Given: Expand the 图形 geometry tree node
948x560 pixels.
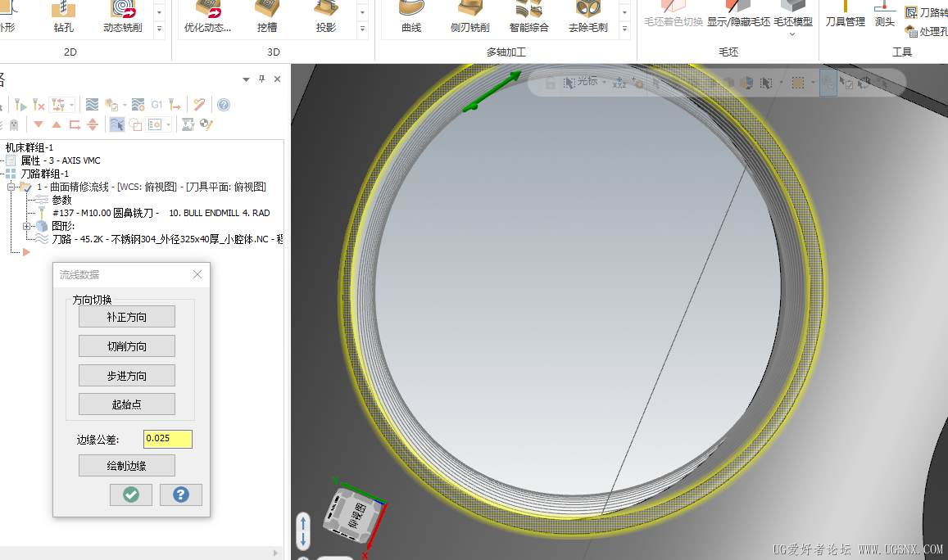Looking at the screenshot, I should coord(27,226).
